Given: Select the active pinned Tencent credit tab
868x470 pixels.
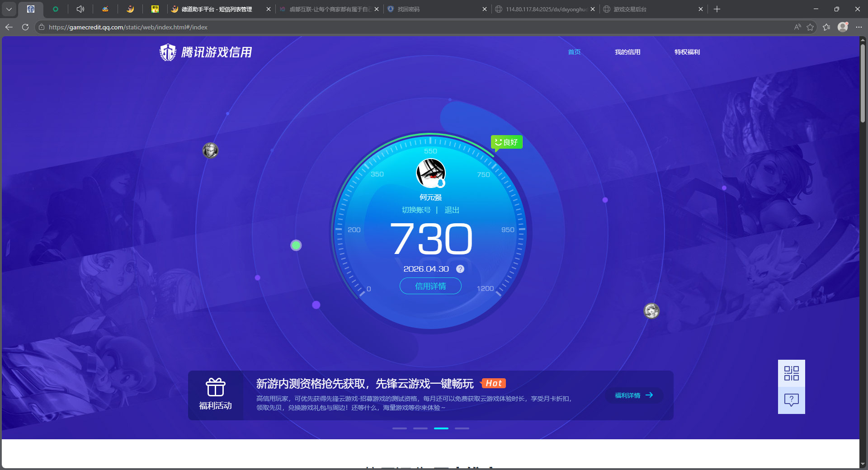Looking at the screenshot, I should click(x=31, y=9).
